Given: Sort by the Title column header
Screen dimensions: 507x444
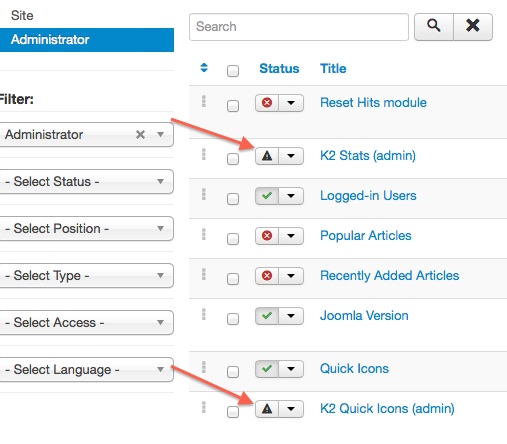Looking at the screenshot, I should click(x=333, y=68).
